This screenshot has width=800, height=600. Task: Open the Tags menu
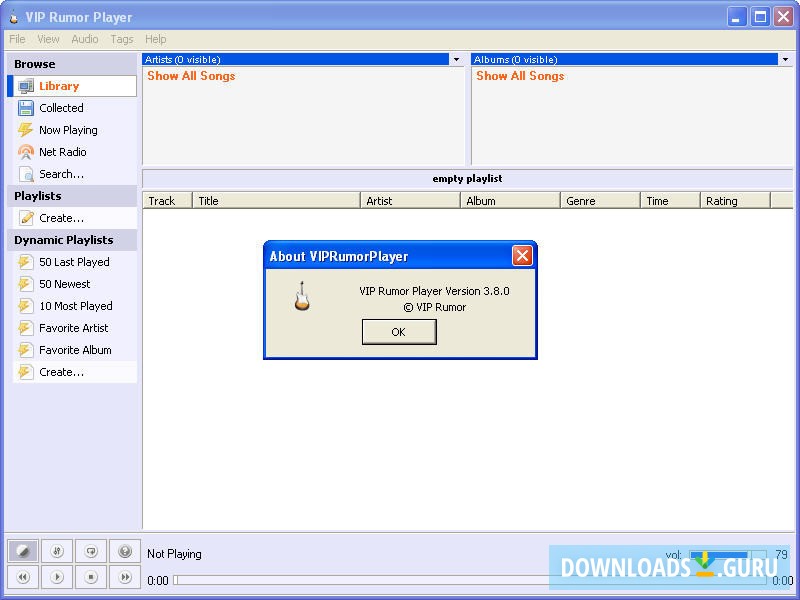pos(121,39)
